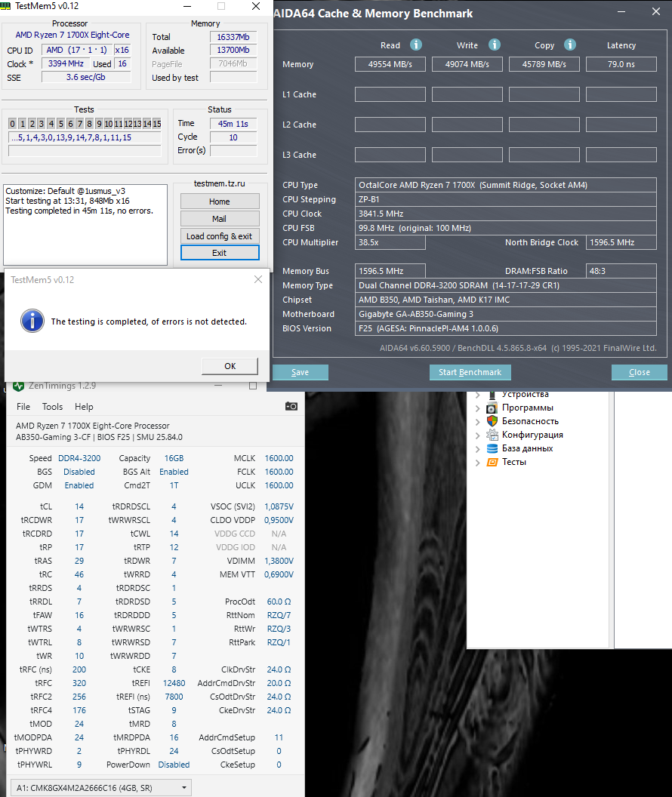Click the DRAM:FSB Ratio 48:3 field

(x=621, y=271)
